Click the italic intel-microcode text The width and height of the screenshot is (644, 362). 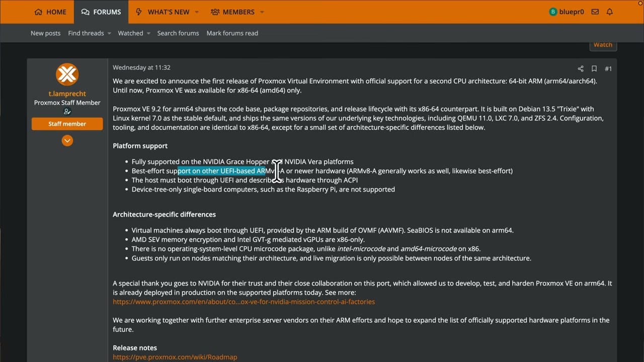(x=361, y=249)
